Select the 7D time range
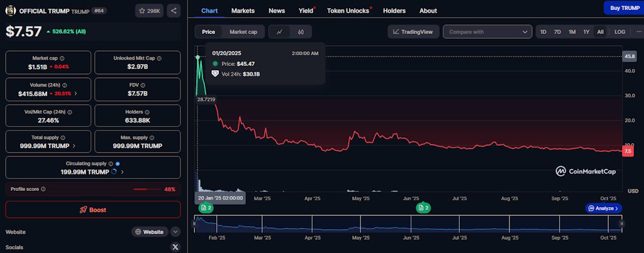The image size is (644, 253). click(x=557, y=31)
